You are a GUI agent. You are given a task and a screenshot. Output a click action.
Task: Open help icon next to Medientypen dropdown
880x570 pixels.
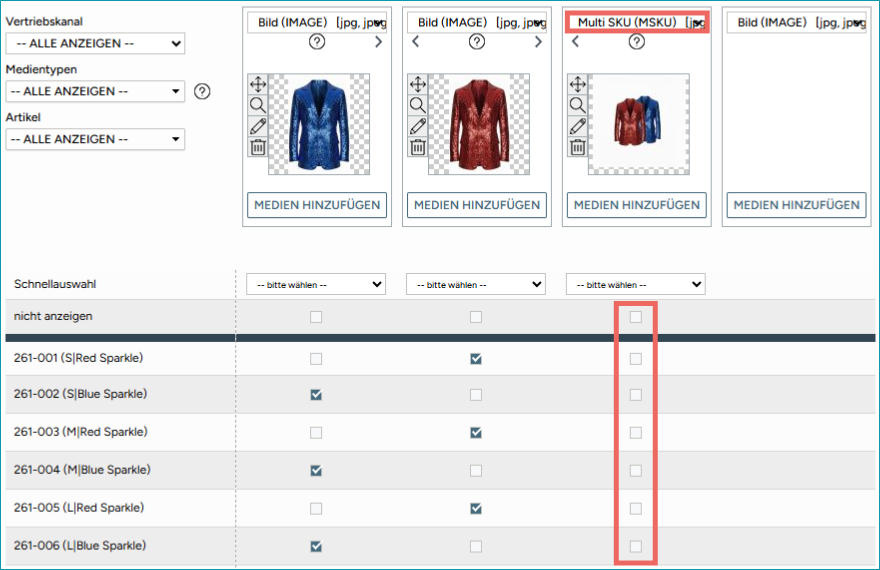[x=202, y=91]
